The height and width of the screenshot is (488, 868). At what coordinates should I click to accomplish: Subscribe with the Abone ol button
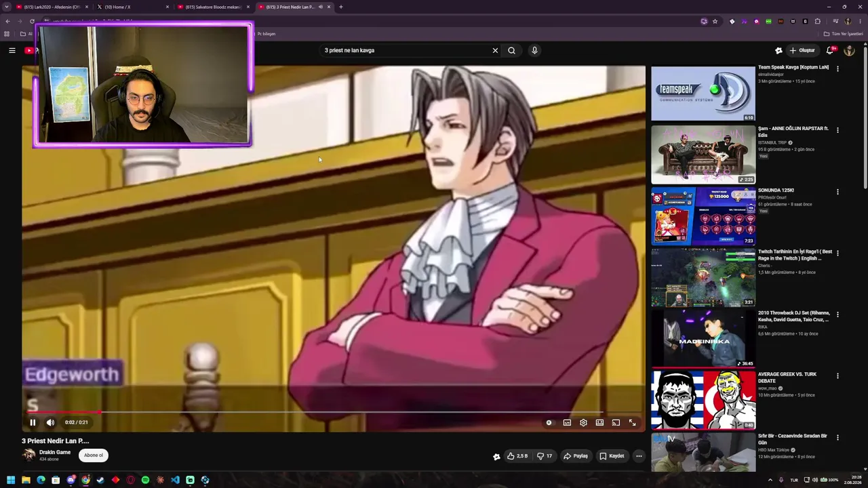pos(94,455)
